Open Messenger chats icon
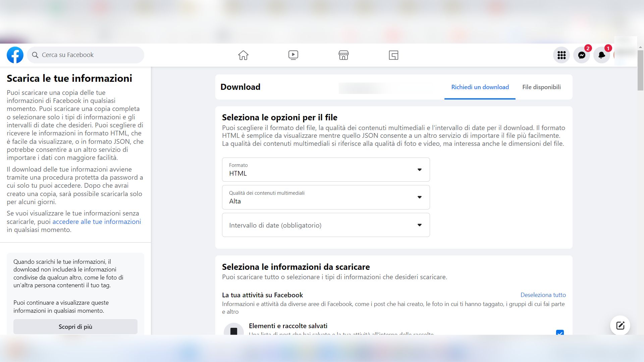The image size is (644, 362). [582, 55]
